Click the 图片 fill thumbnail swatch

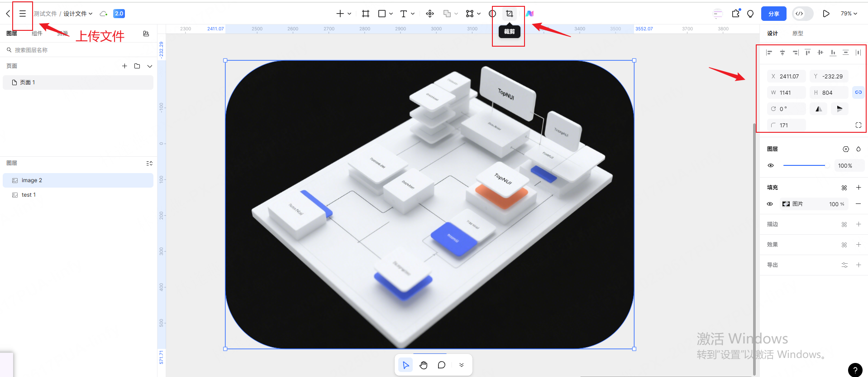786,204
